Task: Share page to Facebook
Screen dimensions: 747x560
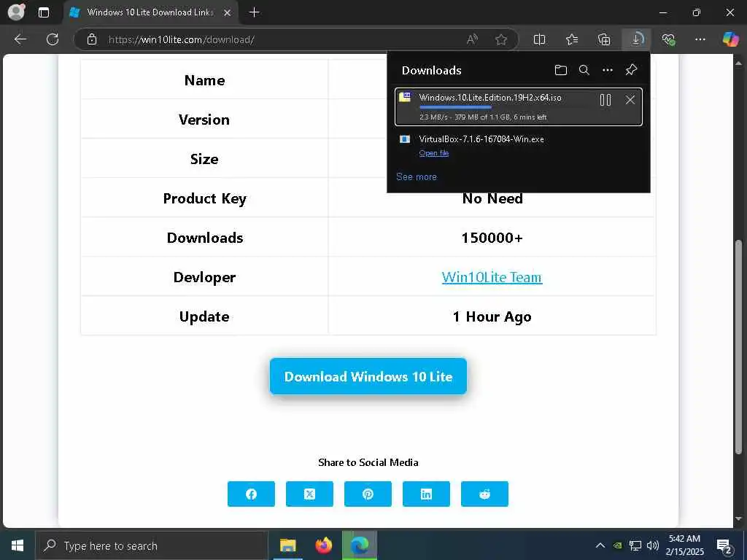Action: point(251,494)
